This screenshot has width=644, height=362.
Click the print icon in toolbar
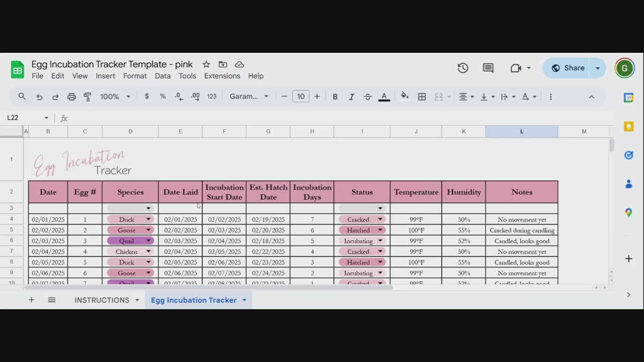coord(71,97)
